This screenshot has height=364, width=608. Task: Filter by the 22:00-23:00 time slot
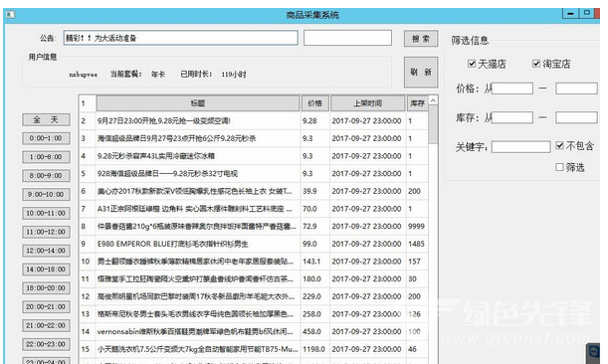46,344
